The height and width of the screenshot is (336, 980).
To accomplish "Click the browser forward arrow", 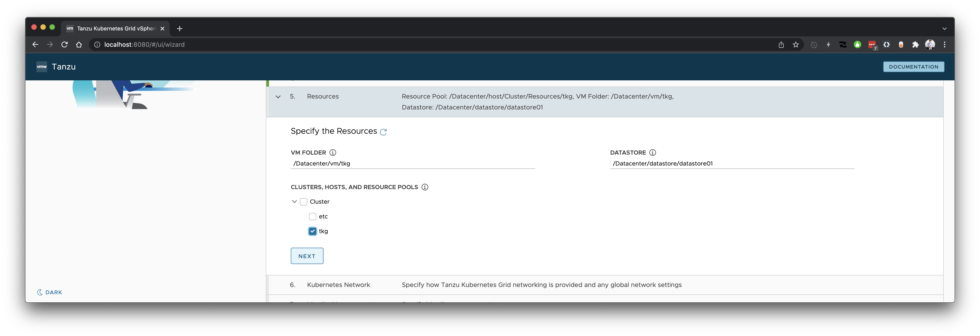I will 50,44.
